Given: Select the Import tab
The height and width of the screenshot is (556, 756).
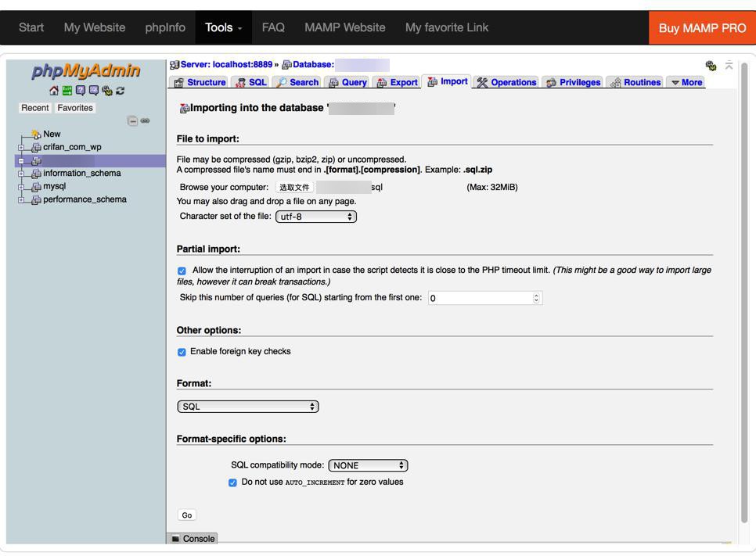Looking at the screenshot, I should (446, 81).
